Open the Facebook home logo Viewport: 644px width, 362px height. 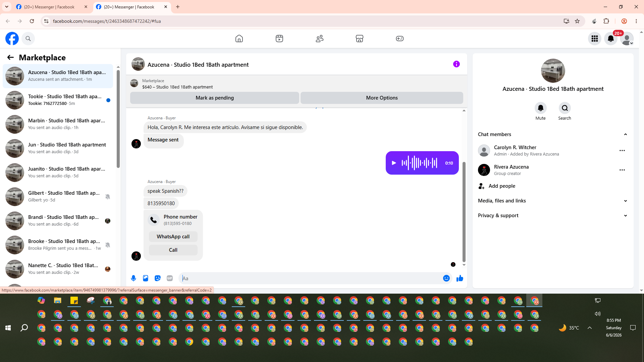(x=12, y=39)
